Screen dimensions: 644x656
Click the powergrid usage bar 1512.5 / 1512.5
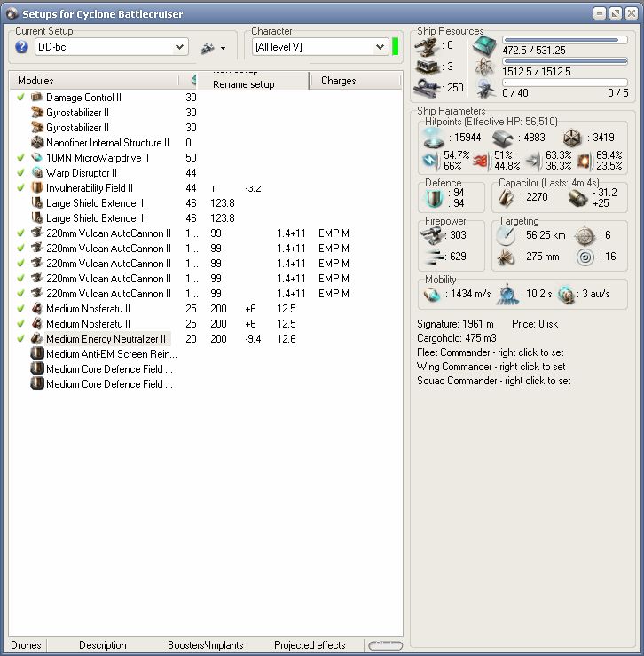565,61
